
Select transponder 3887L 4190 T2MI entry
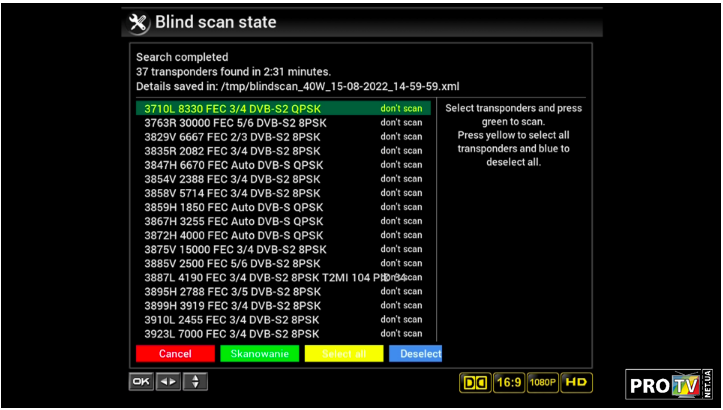coord(260,277)
